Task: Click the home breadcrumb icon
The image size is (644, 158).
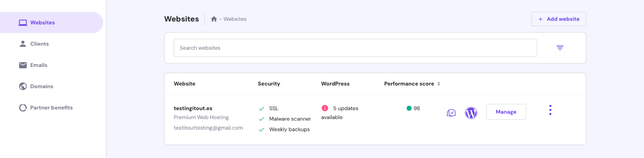Action: (x=214, y=19)
